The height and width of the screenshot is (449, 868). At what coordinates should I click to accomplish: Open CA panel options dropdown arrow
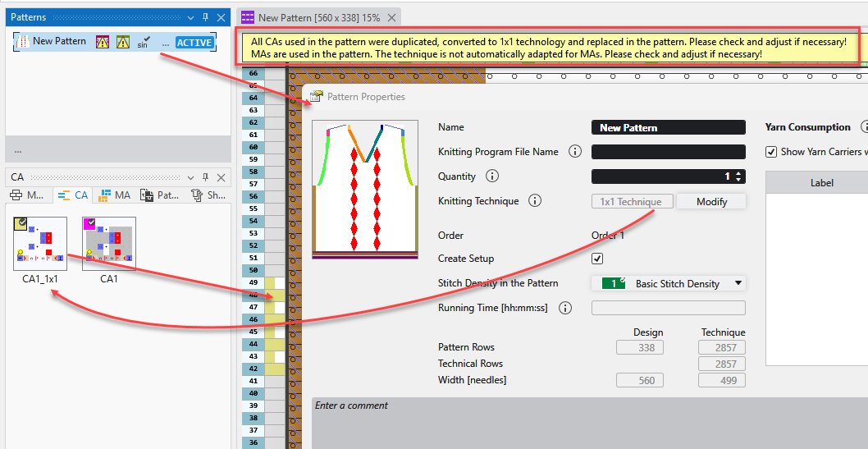(190, 176)
